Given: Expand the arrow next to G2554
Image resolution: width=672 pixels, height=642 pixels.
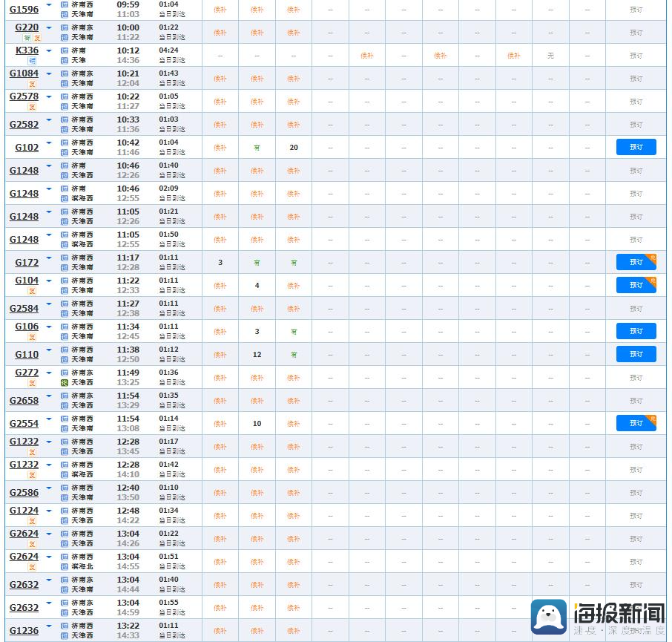Looking at the screenshot, I should click(x=49, y=419).
